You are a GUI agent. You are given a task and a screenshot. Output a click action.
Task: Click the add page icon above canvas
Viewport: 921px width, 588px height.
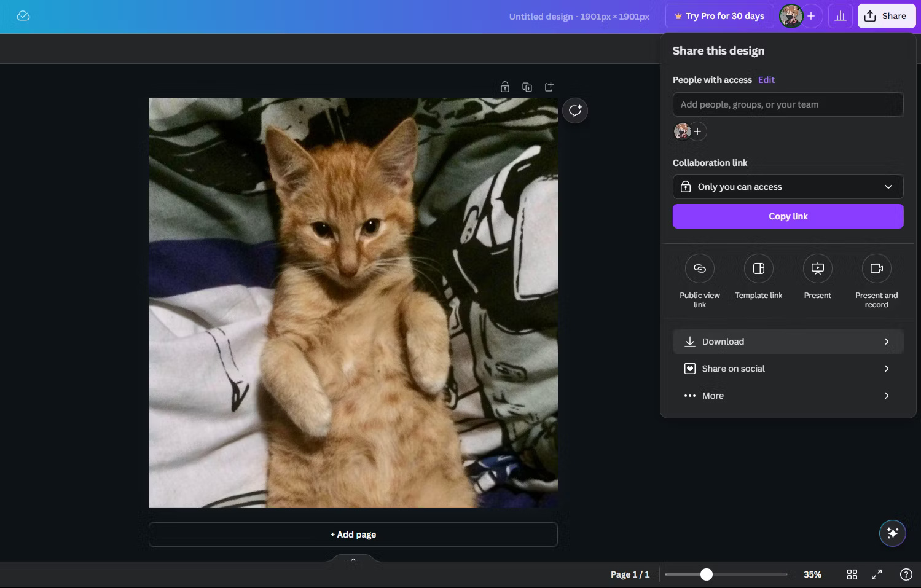click(549, 87)
